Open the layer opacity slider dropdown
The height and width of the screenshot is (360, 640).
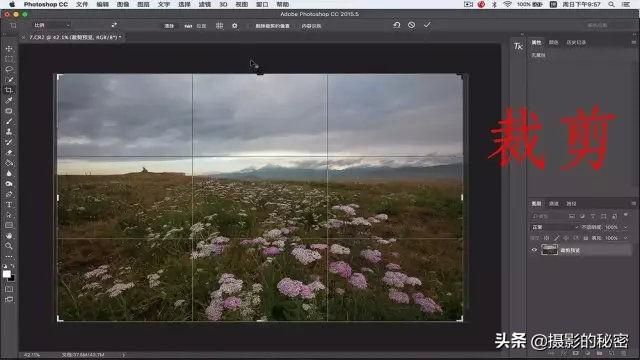pyautogui.click(x=625, y=227)
